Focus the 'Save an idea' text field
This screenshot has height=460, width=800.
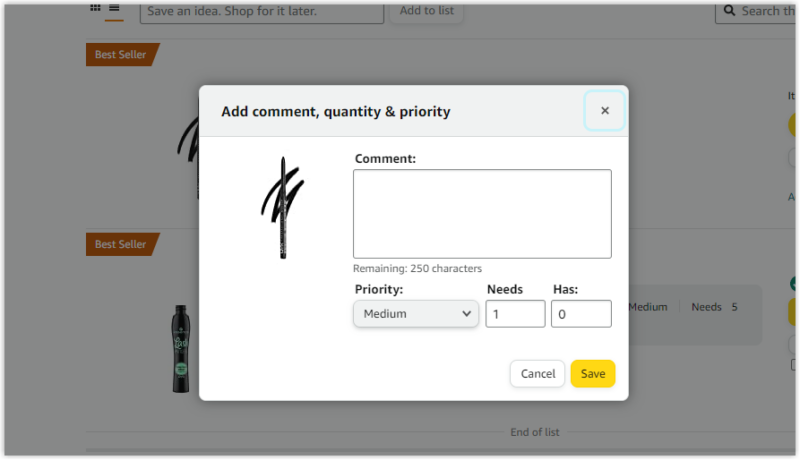pyautogui.click(x=261, y=11)
